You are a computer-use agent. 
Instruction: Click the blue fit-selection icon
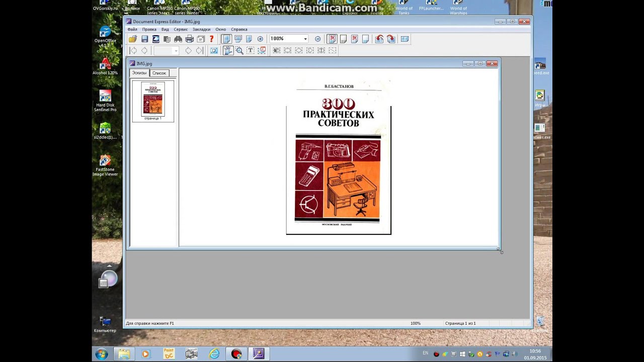coord(214,50)
